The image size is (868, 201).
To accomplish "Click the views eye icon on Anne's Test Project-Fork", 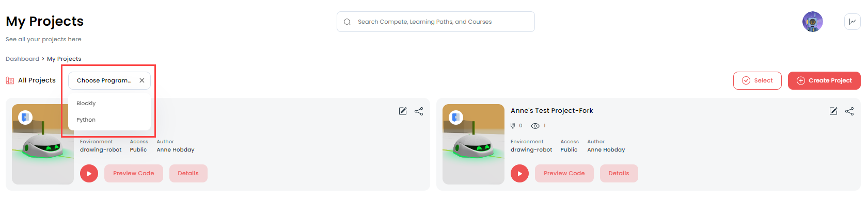I will click(535, 126).
